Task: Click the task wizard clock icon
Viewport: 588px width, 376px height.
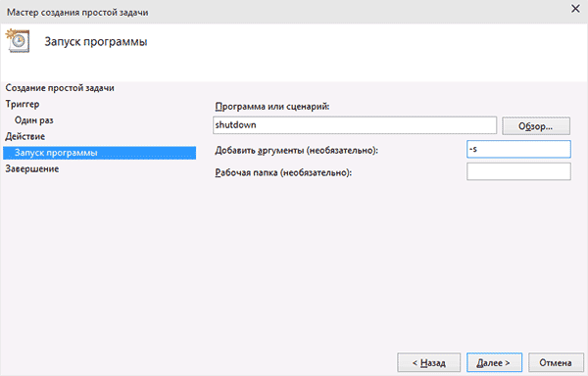Action: pyautogui.click(x=18, y=40)
